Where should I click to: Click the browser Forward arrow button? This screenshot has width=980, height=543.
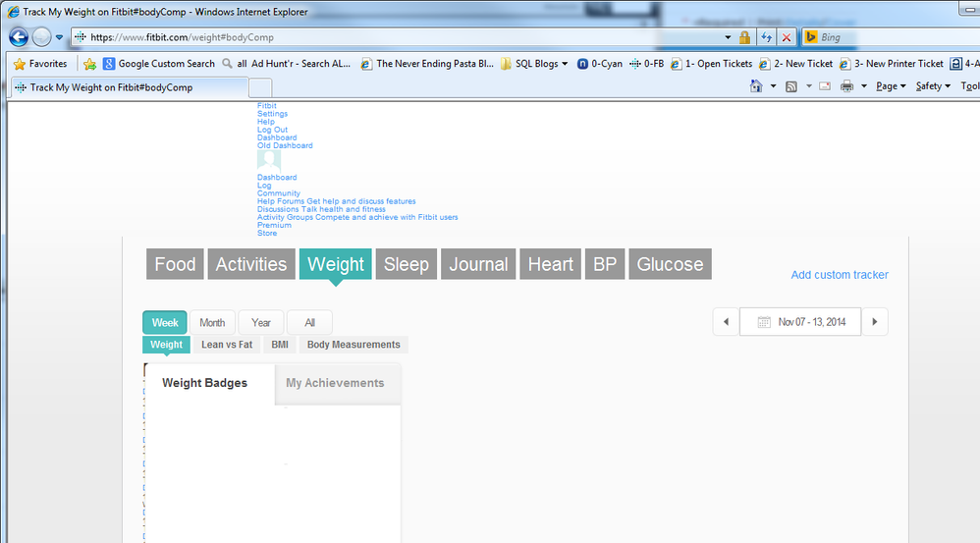point(42,37)
